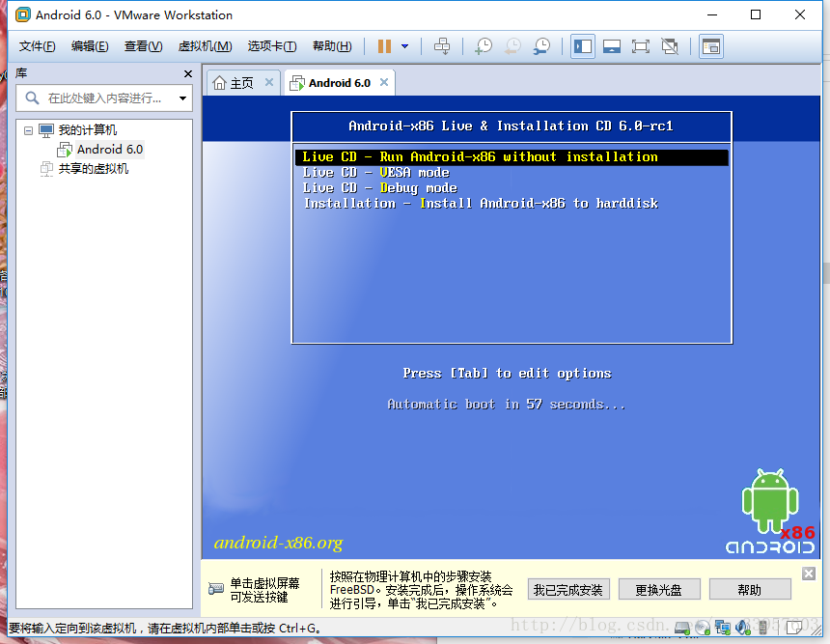Click the sound card status icon

click(743, 629)
